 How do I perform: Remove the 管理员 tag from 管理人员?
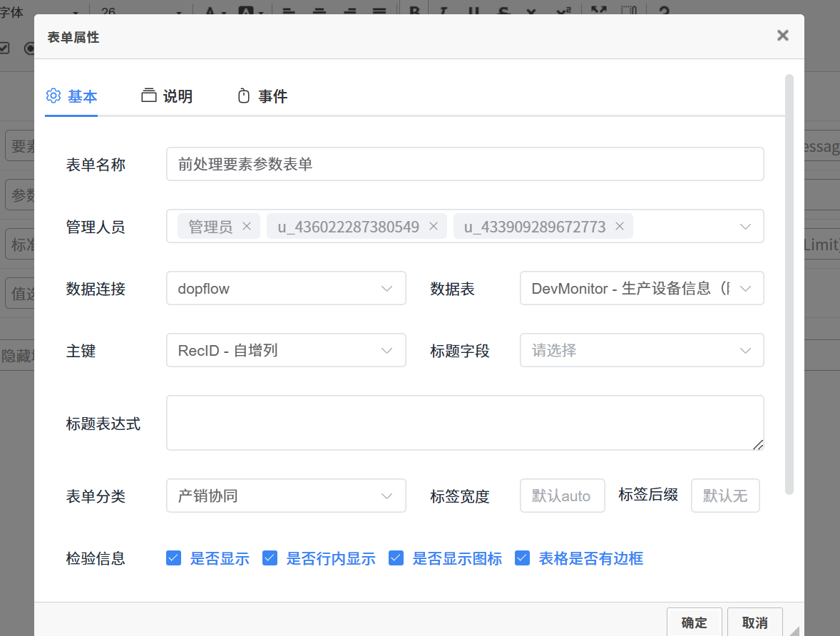[247, 226]
